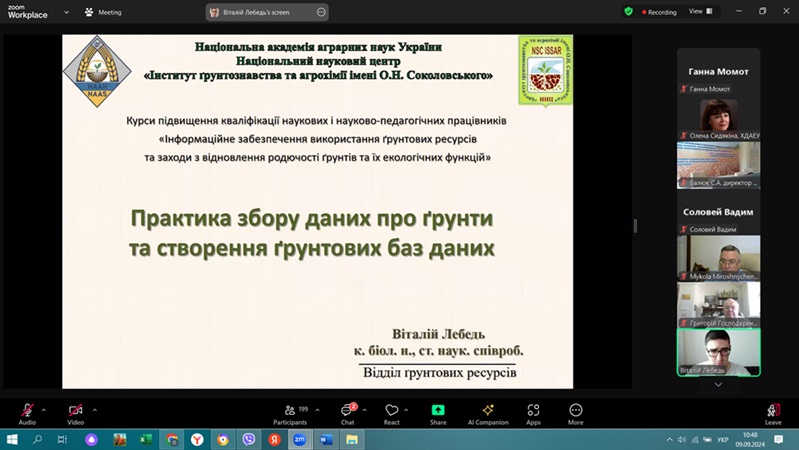
Task: Open clock and date flyout
Action: point(750,439)
